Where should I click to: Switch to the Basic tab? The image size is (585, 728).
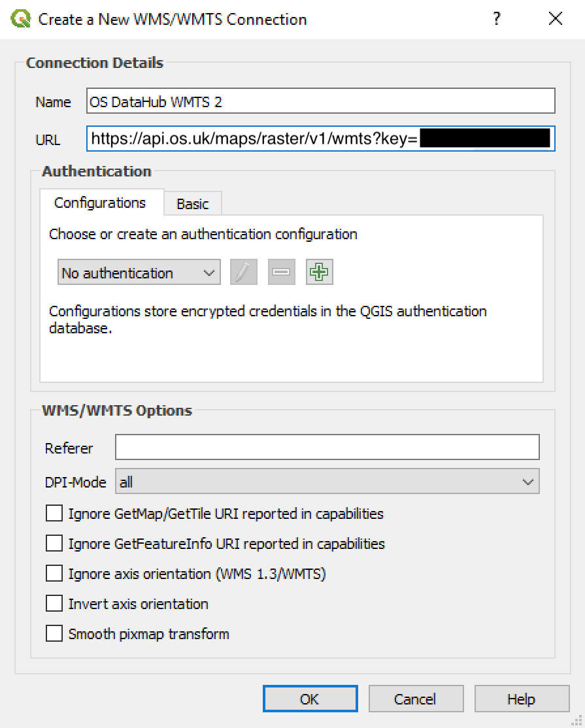[x=193, y=203]
